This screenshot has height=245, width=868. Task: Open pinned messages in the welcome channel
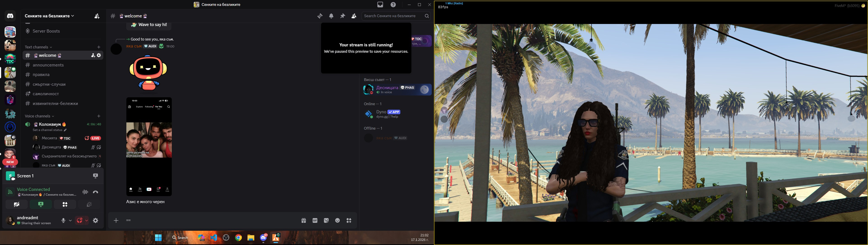[x=342, y=16]
